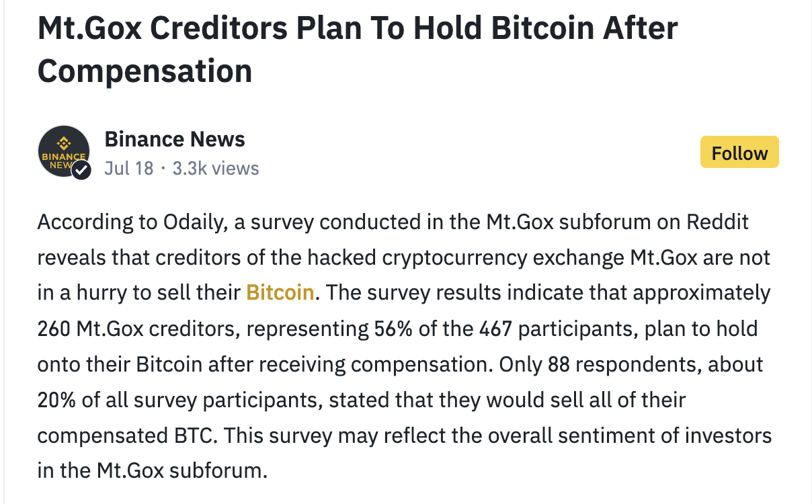Click the word BTC in the paragraph
812x504 pixels.
click(192, 435)
